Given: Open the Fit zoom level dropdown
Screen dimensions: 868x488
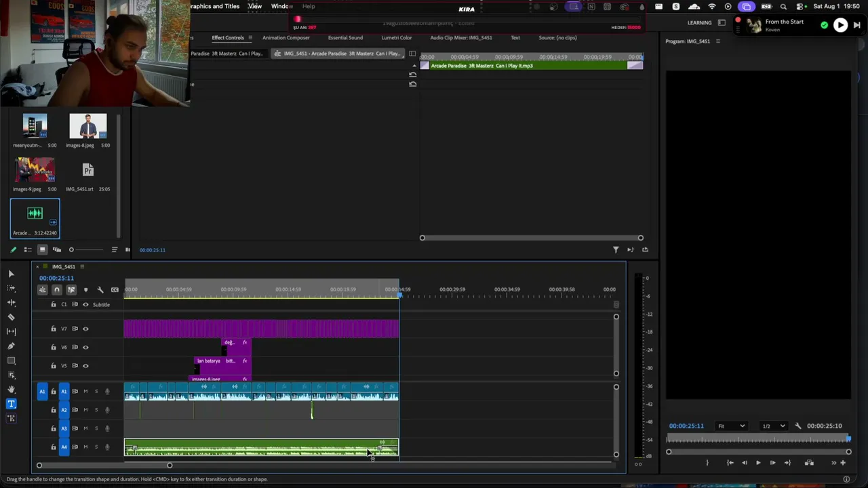Looking at the screenshot, I should (732, 426).
